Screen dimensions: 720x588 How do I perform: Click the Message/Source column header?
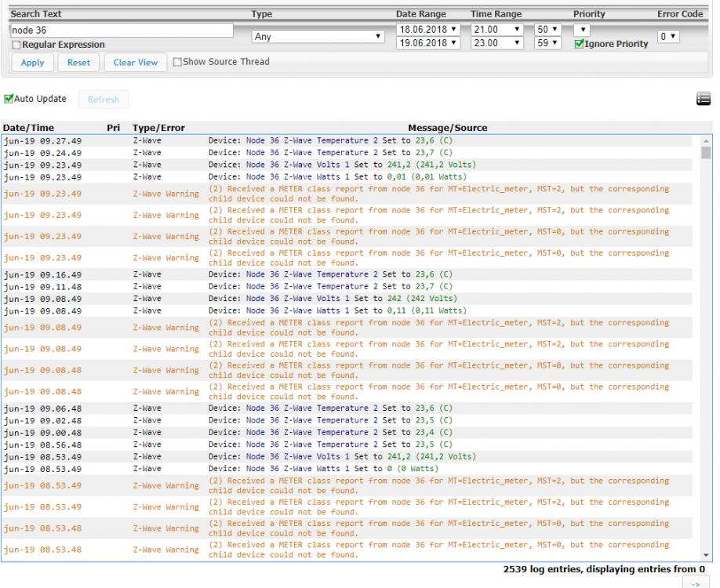coord(447,128)
